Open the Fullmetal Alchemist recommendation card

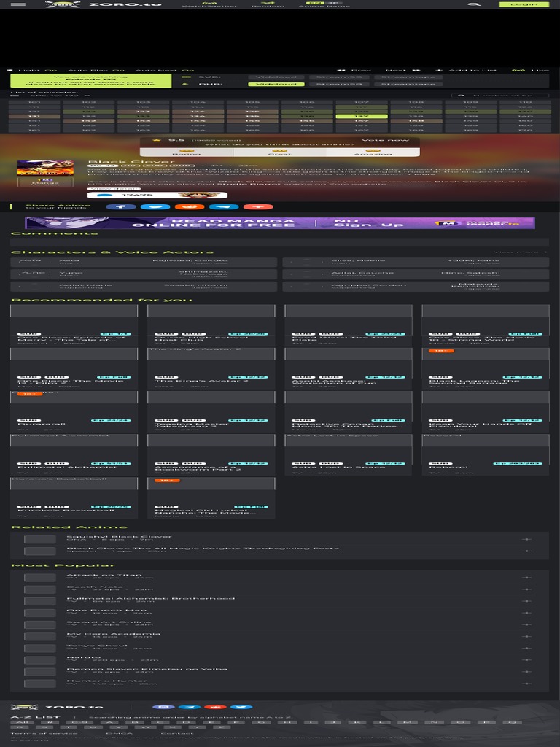74,455
